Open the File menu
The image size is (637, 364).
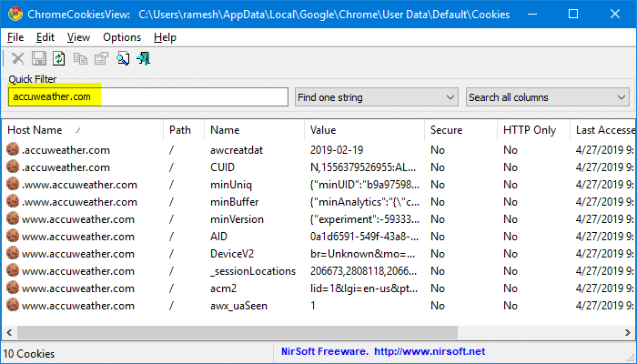click(x=15, y=37)
